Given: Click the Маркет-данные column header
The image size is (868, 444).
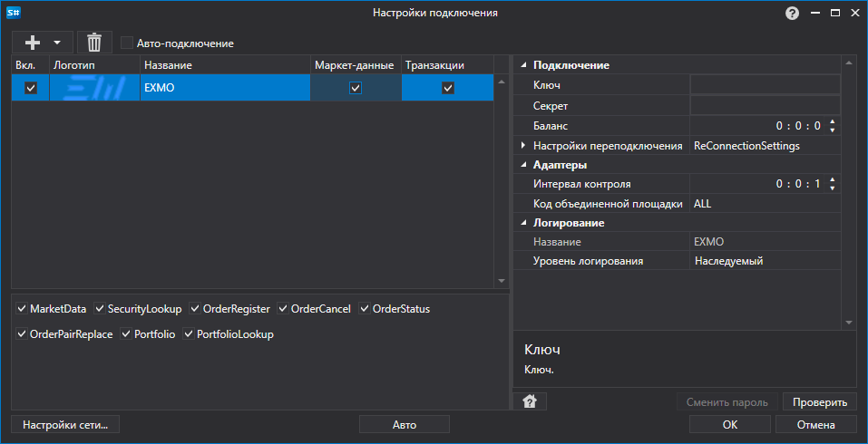Looking at the screenshot, I should click(x=356, y=64).
